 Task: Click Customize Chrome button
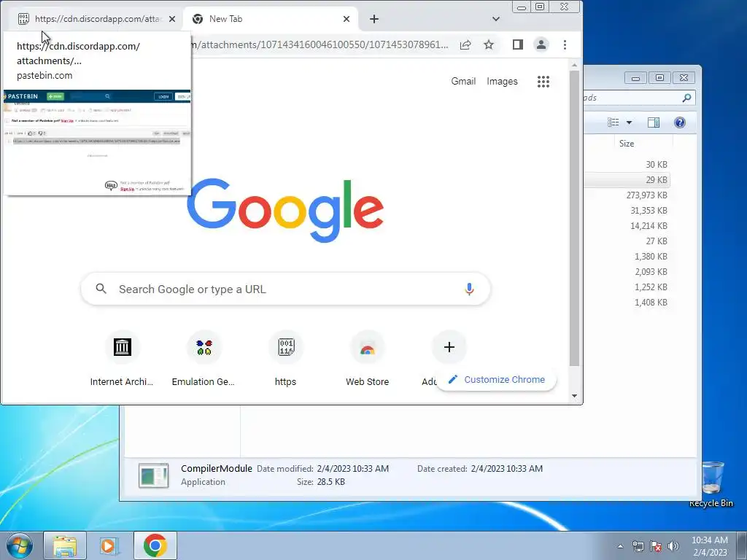496,379
